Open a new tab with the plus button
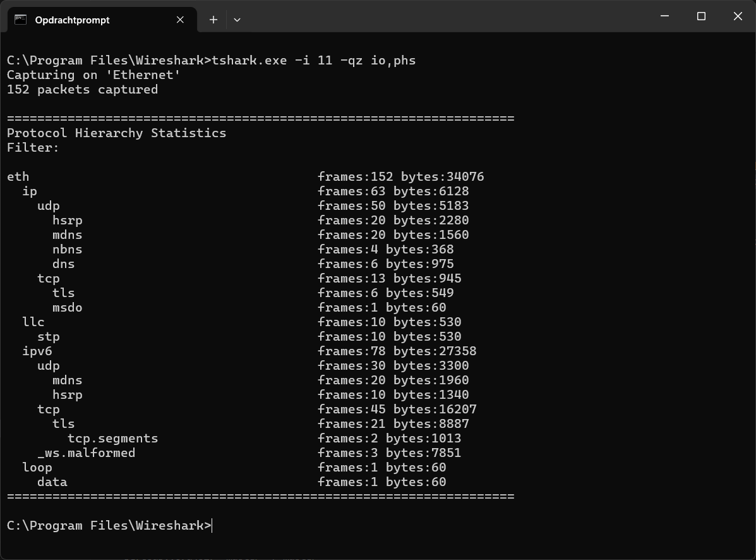 coord(213,20)
